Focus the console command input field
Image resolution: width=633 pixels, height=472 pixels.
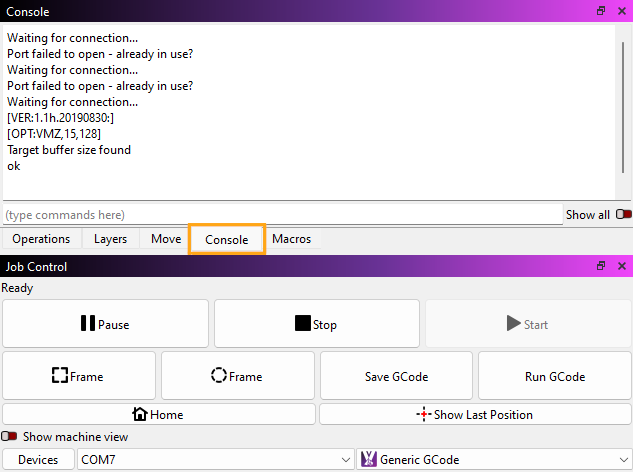click(x=282, y=215)
